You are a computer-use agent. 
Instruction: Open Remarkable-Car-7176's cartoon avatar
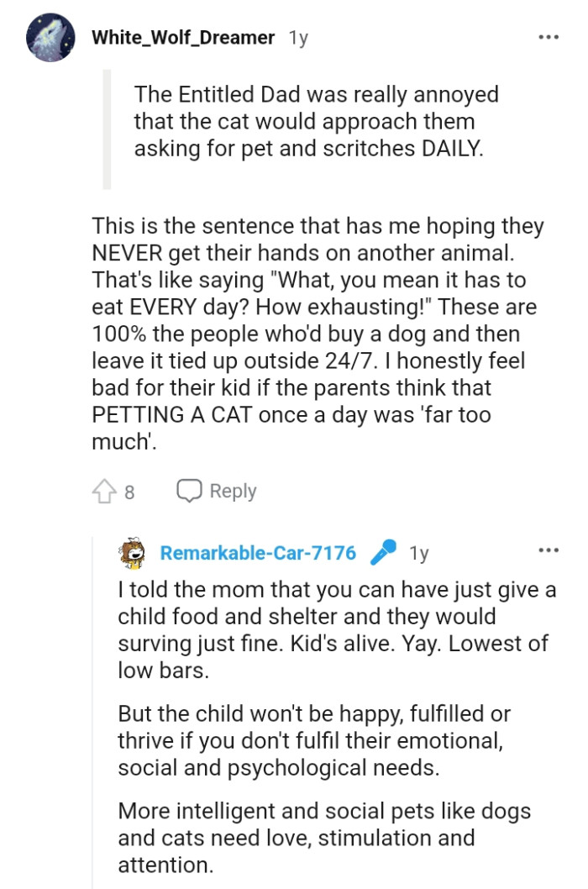(x=134, y=553)
